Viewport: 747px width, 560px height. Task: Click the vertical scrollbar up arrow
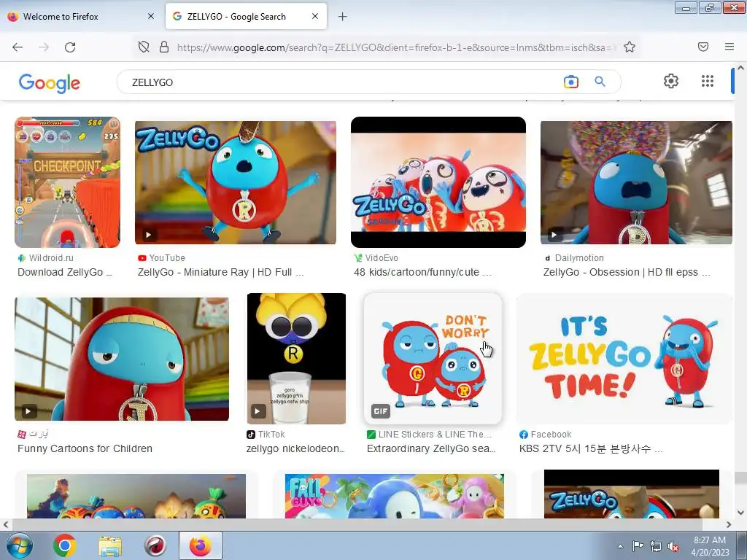coord(740,68)
